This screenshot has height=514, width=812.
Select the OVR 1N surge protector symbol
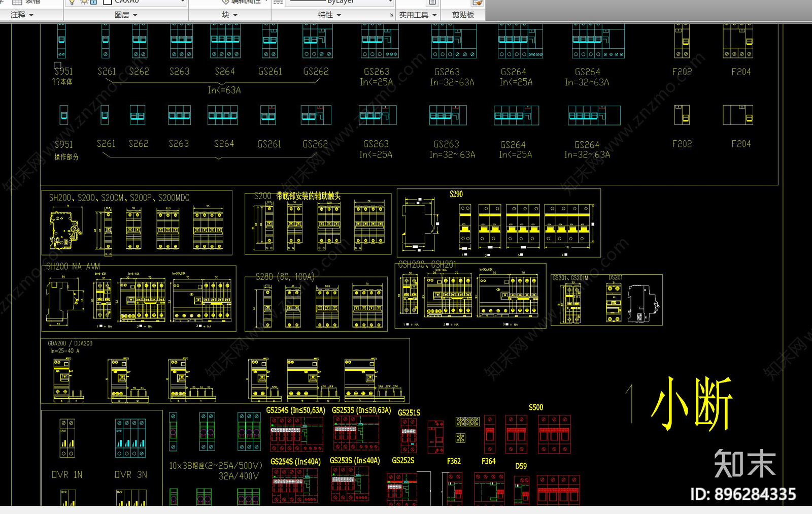(x=67, y=438)
